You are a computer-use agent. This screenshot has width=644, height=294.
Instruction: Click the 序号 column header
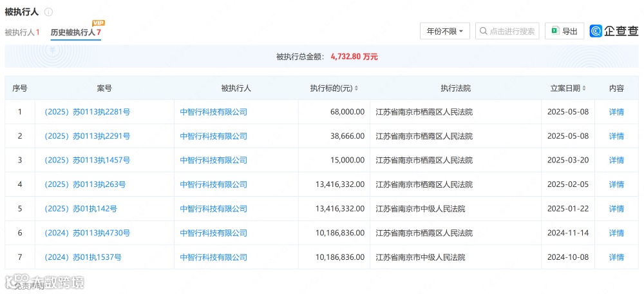click(x=20, y=88)
